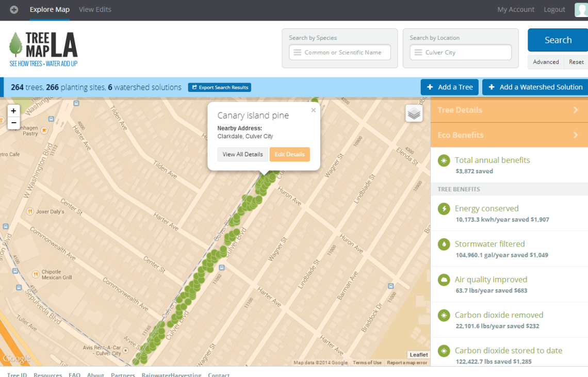Open the map layers icon near top right
Viewport: 588px width, 377px height.
pyautogui.click(x=414, y=113)
